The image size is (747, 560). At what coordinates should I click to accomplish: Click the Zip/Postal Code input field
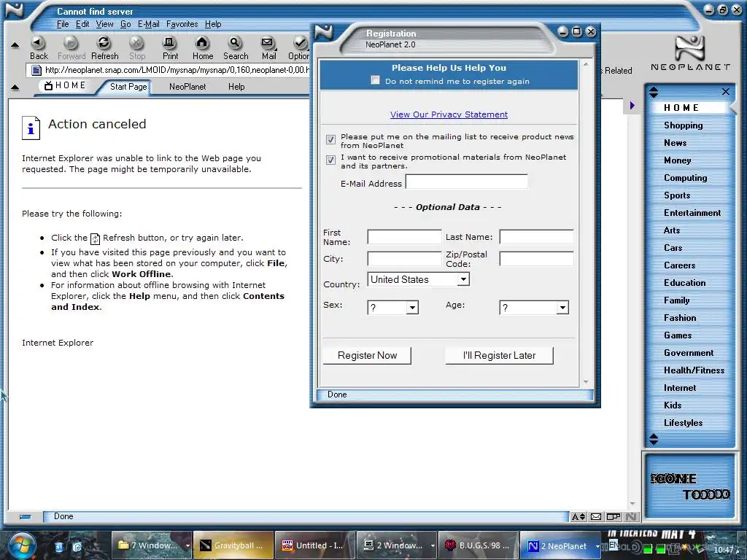[536, 259]
